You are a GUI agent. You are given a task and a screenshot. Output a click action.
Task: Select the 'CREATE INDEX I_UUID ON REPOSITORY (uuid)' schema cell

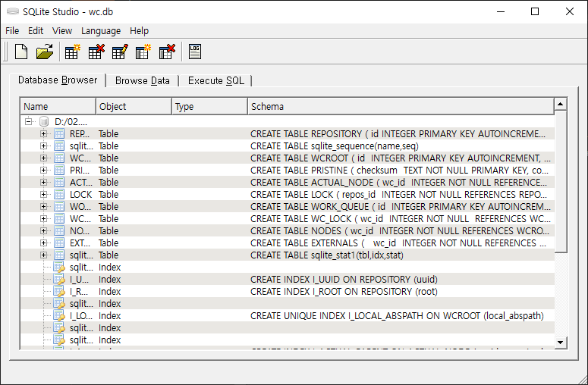tap(401, 280)
